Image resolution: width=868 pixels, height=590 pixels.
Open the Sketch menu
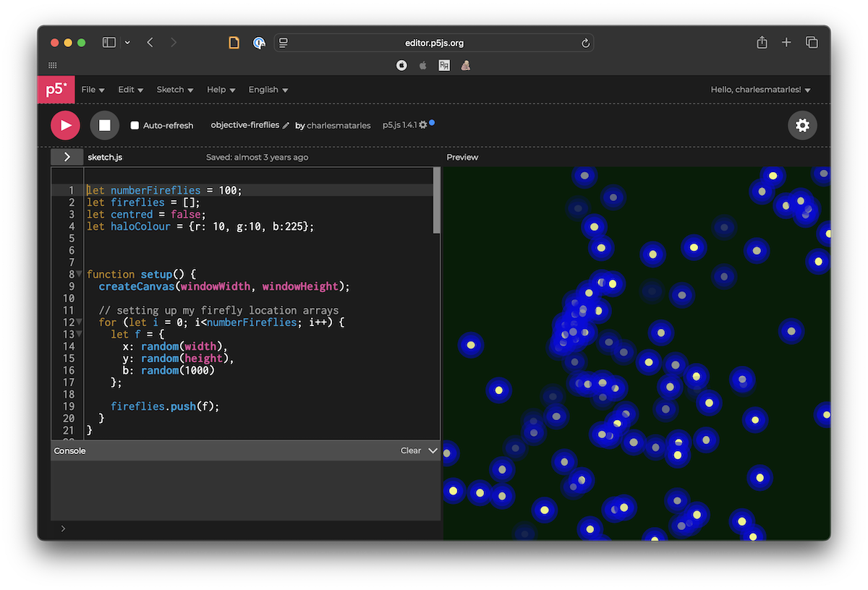coord(174,89)
